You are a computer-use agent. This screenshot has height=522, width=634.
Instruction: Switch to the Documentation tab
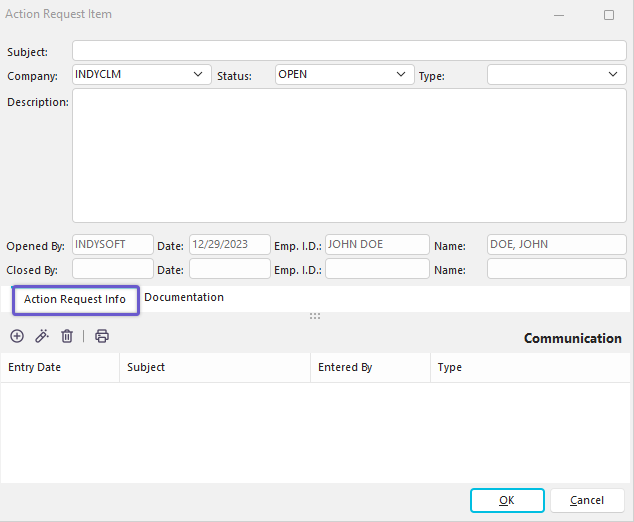pyautogui.click(x=184, y=298)
